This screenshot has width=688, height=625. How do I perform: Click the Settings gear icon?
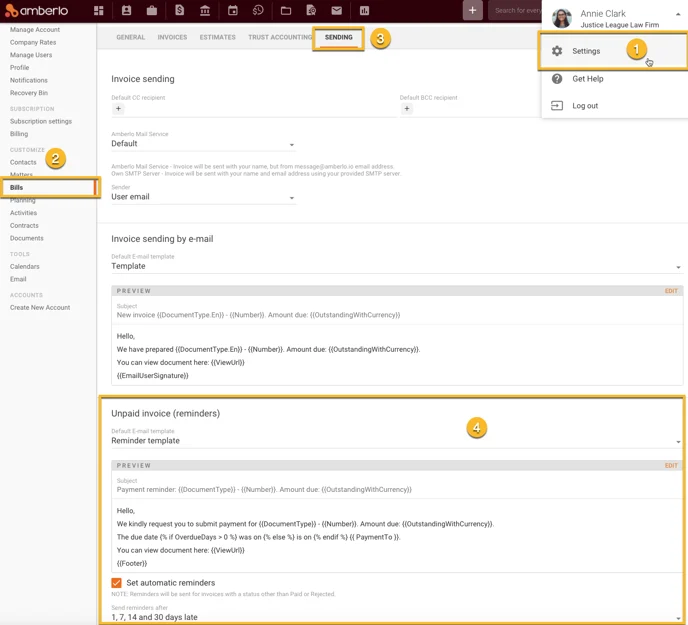click(x=557, y=51)
